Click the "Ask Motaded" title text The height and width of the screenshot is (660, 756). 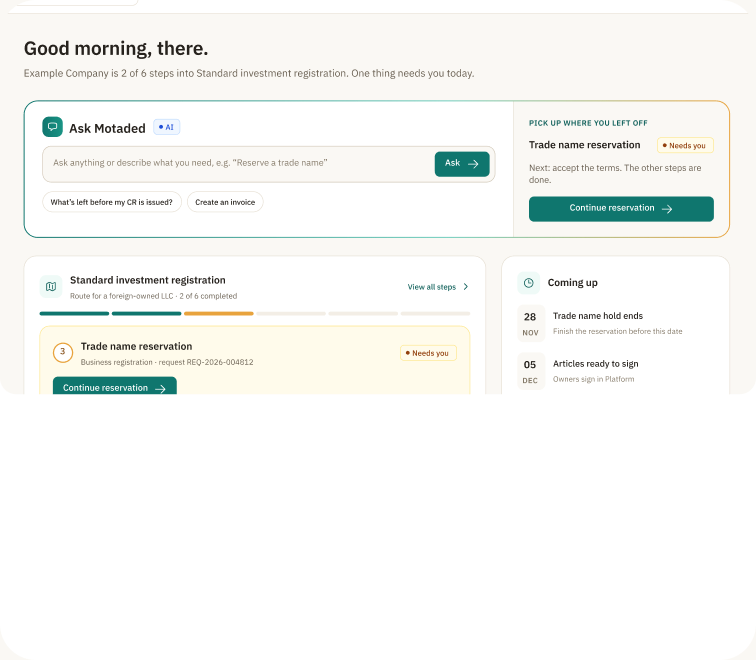point(107,128)
